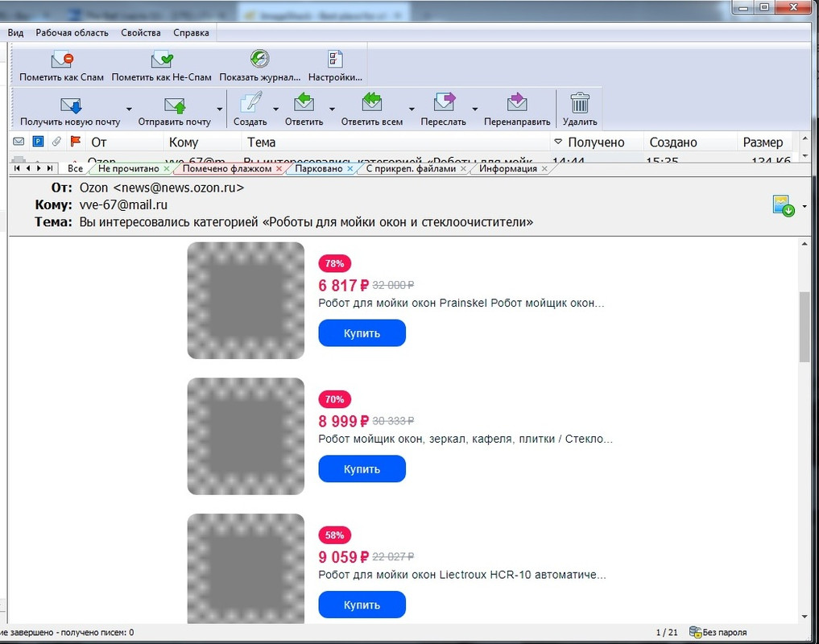Switch to the Парковано tab
Image resolution: width=819 pixels, height=644 pixels.
tap(319, 168)
